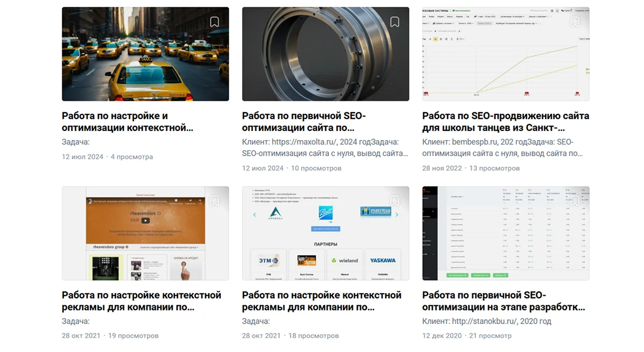Viewport: 644px width, 352px height.
Task: Click the maxolta.ru client description text
Action: tap(325, 148)
